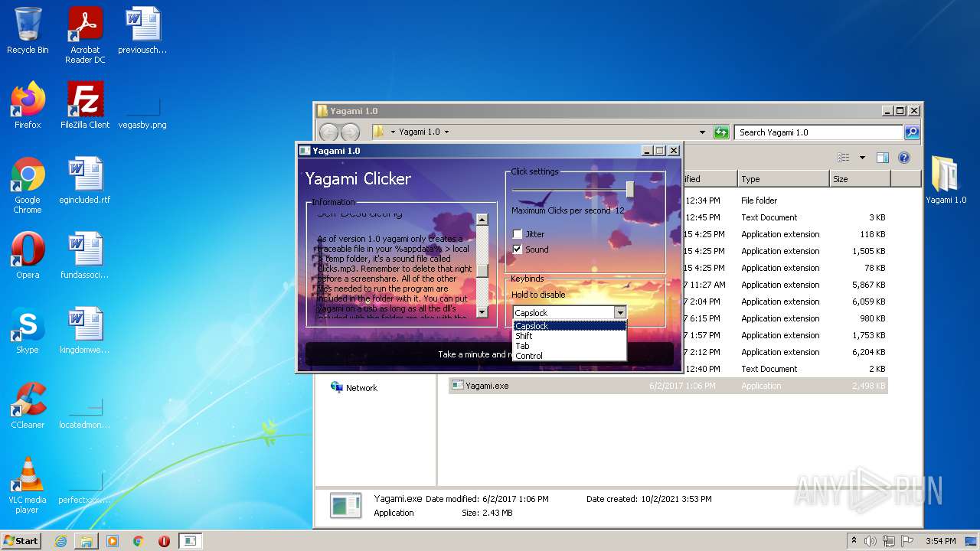Enable the Jitter checkbox

tap(518, 234)
